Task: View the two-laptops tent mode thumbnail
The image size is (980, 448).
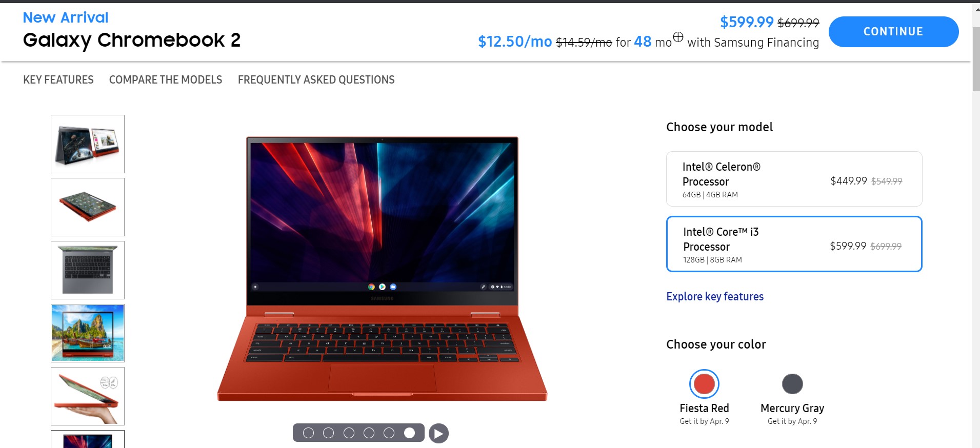Action: coord(88,144)
